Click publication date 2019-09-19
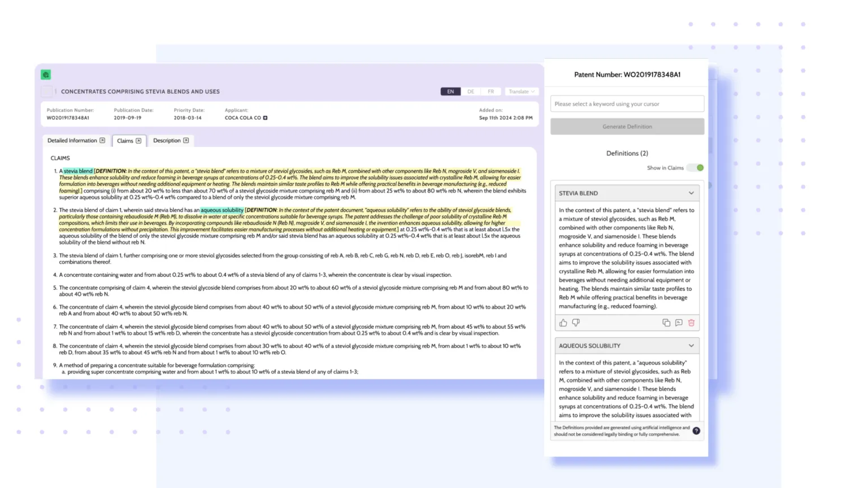 [x=128, y=118]
